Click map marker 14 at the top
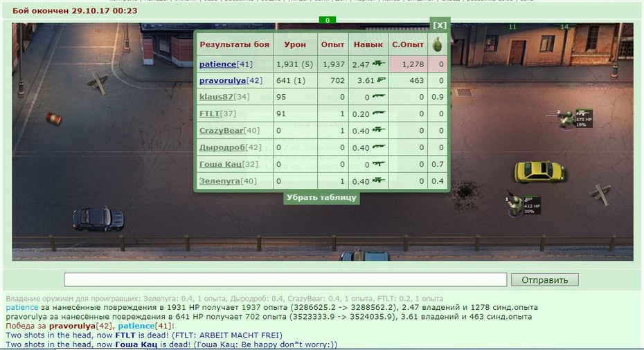The width and height of the screenshot is (644, 350). (x=564, y=27)
